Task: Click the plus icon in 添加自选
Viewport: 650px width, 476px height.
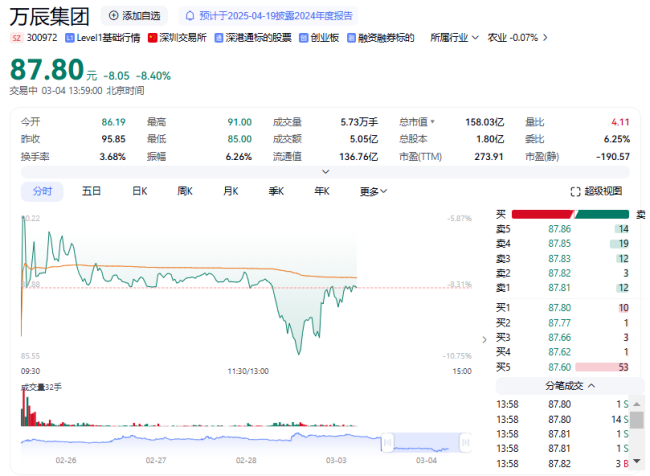Action: pyautogui.click(x=113, y=16)
